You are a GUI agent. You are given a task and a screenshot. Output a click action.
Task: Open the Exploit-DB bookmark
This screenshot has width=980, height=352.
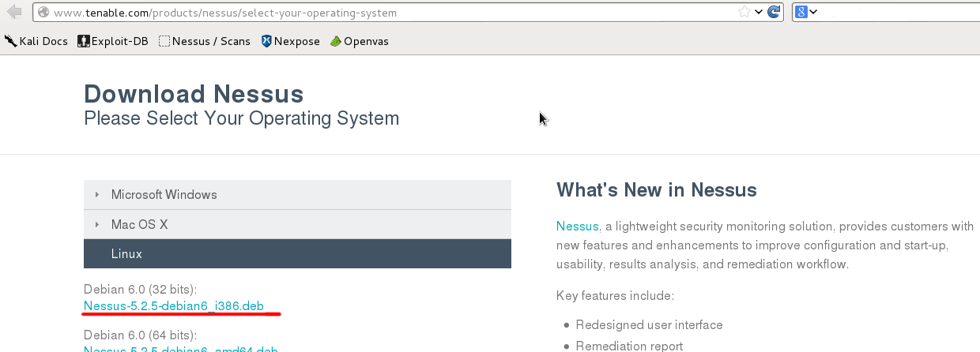pos(113,41)
